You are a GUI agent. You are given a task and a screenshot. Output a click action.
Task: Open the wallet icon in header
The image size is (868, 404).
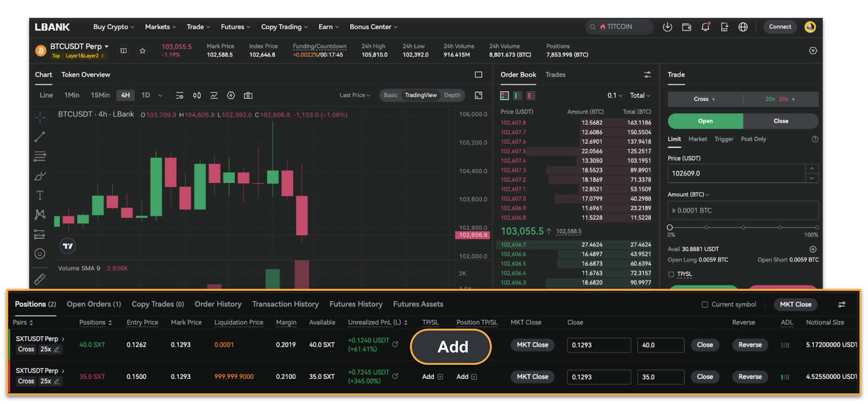point(686,27)
